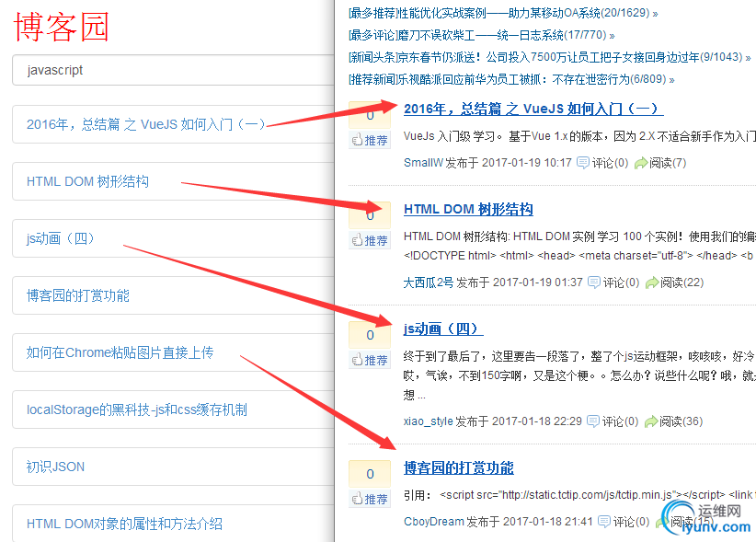This screenshot has width=756, height=542.
Task: Click the summary starting "引用： <script src="
Action: (579, 495)
